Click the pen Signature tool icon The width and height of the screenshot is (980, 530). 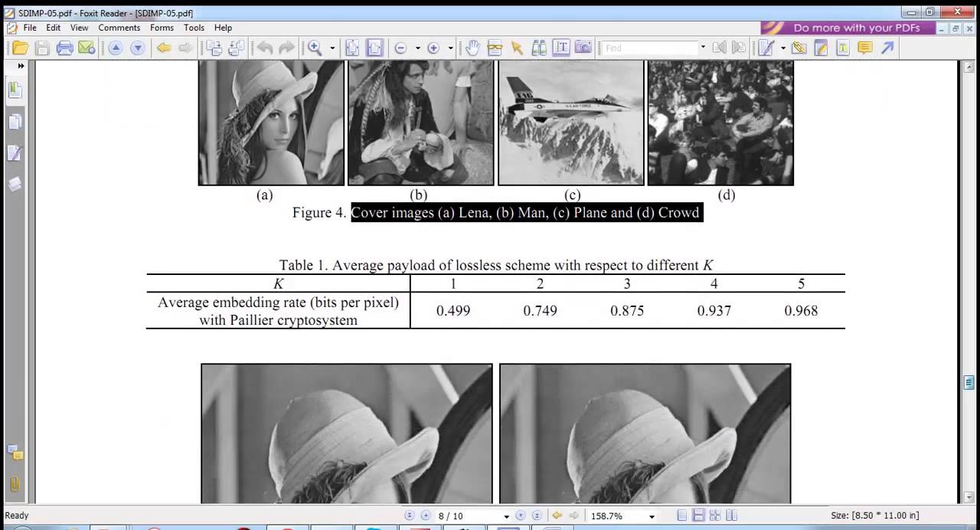766,48
